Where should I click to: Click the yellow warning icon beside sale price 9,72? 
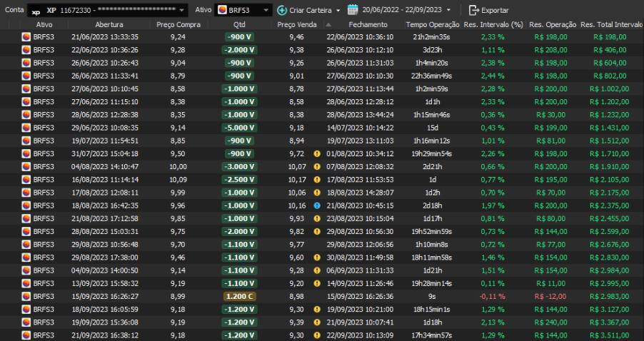point(317,153)
